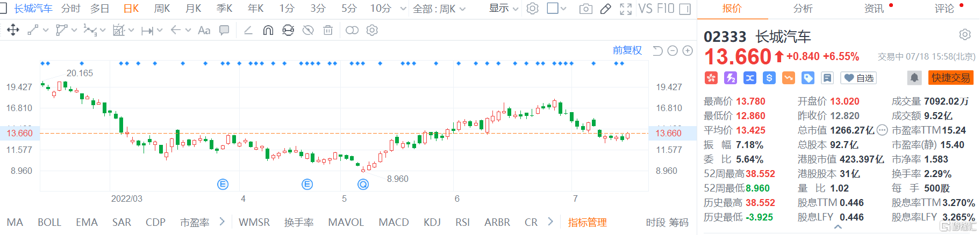
Task: Toggle checkbox beside 长城汽车 name
Action: pyautogui.click(x=3, y=8)
